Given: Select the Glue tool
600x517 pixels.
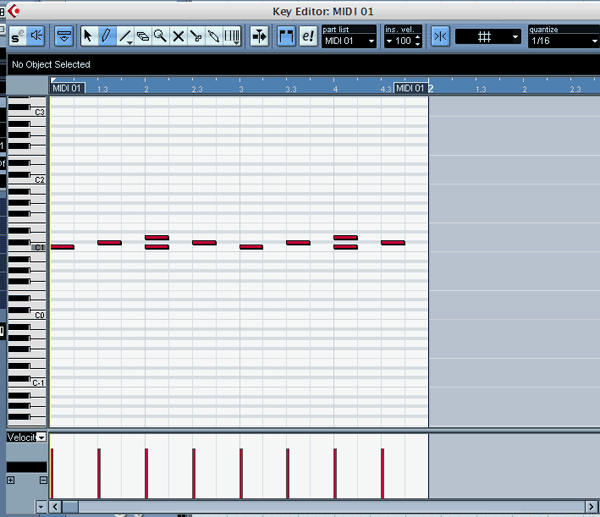Looking at the screenshot, I should coord(213,36).
